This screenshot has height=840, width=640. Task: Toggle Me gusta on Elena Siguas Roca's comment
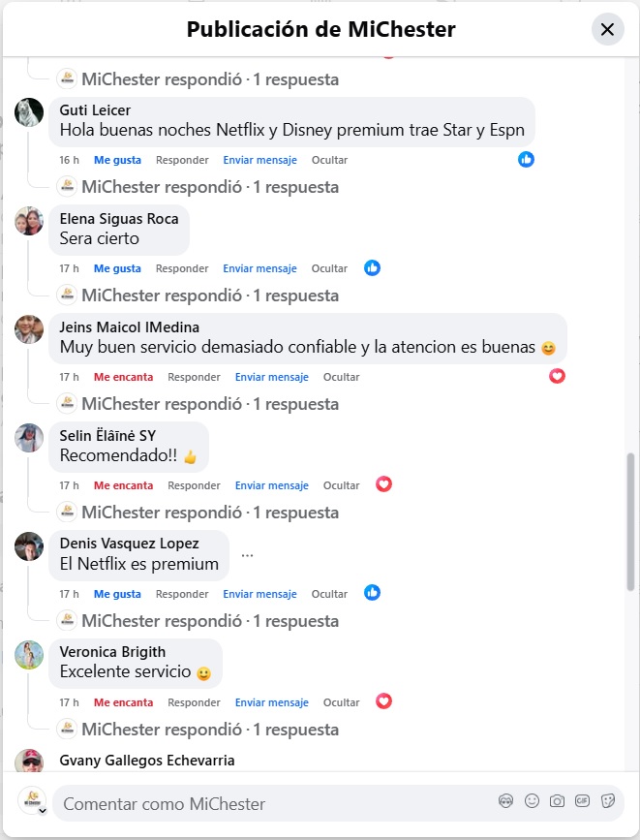point(117,268)
